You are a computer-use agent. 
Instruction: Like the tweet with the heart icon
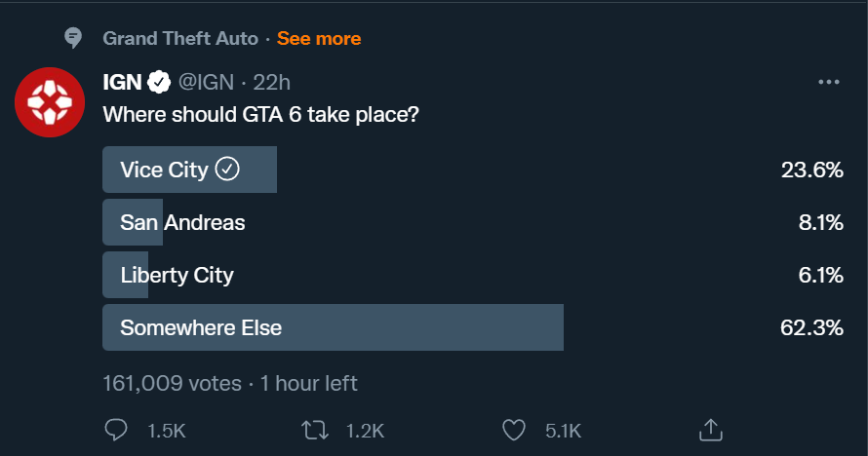point(513,430)
